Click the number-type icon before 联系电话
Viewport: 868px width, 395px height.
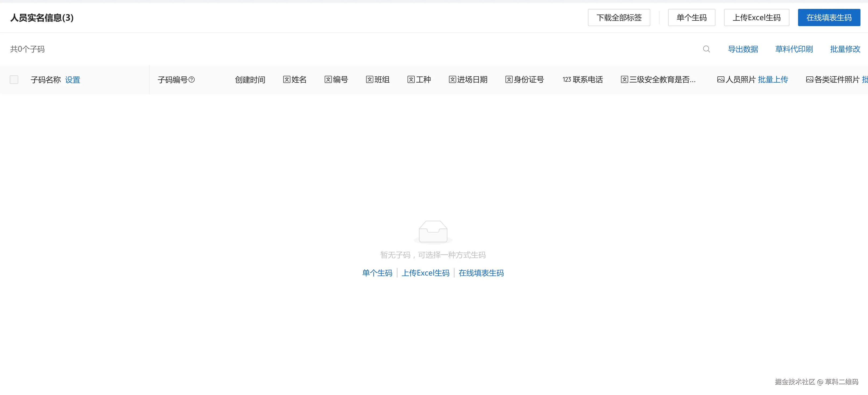[x=566, y=80]
